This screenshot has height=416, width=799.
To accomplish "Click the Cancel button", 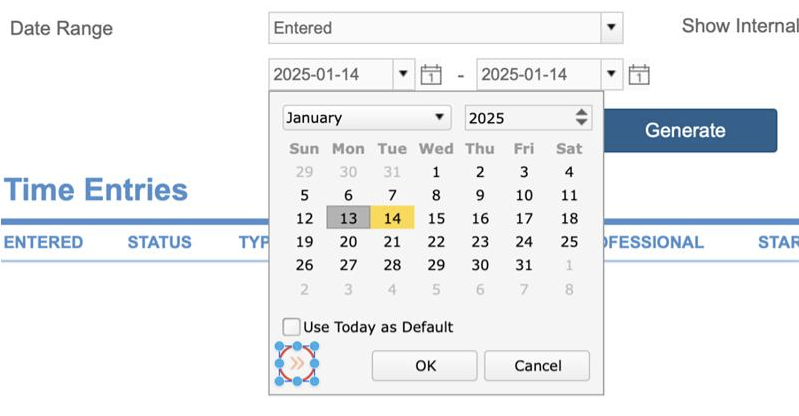I will pos(537,366).
